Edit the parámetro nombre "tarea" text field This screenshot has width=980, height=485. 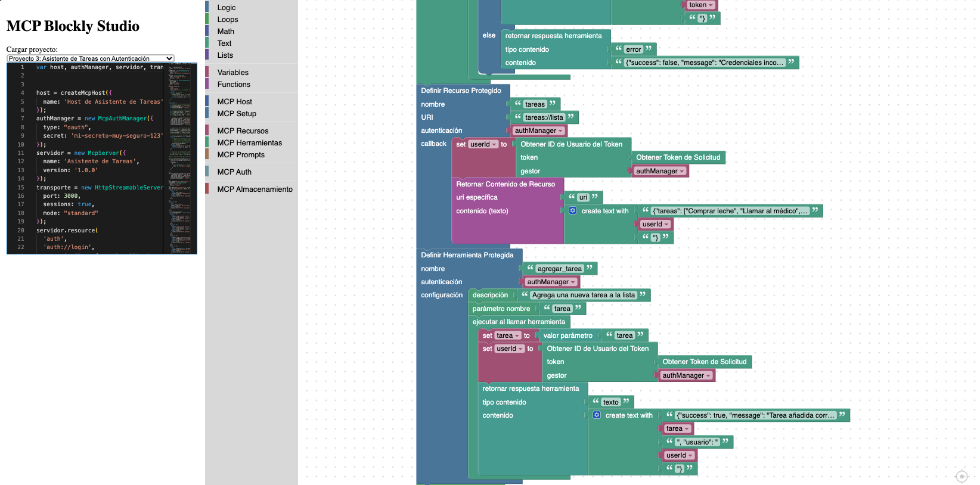pyautogui.click(x=562, y=309)
